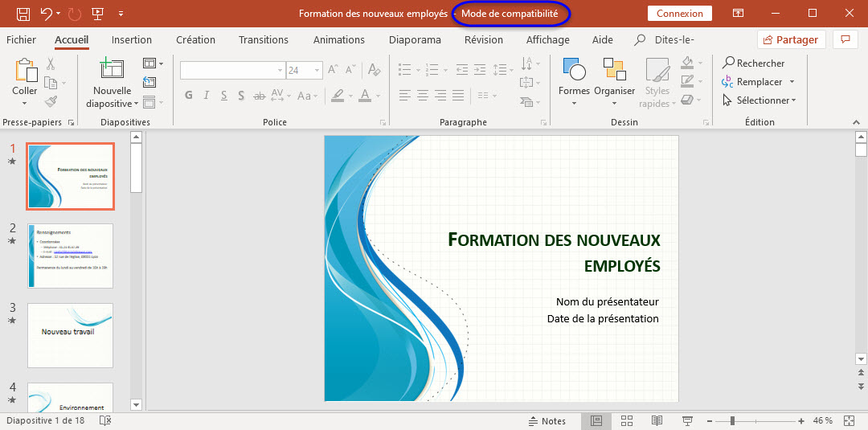Click the shape fill paint bucket
Screen dimensions: 868x430
[x=687, y=62]
